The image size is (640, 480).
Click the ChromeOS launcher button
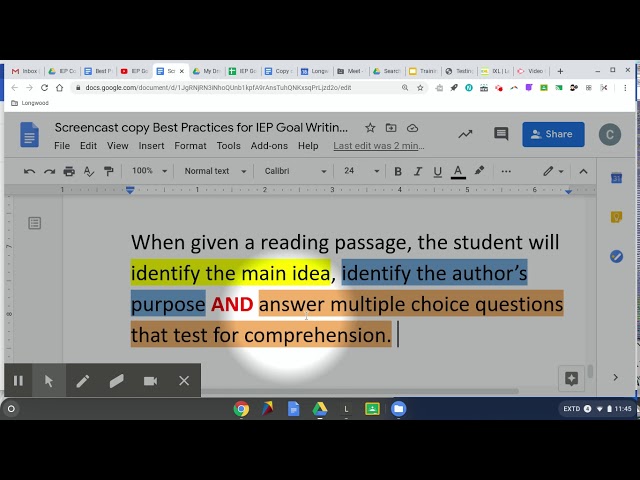(11, 409)
